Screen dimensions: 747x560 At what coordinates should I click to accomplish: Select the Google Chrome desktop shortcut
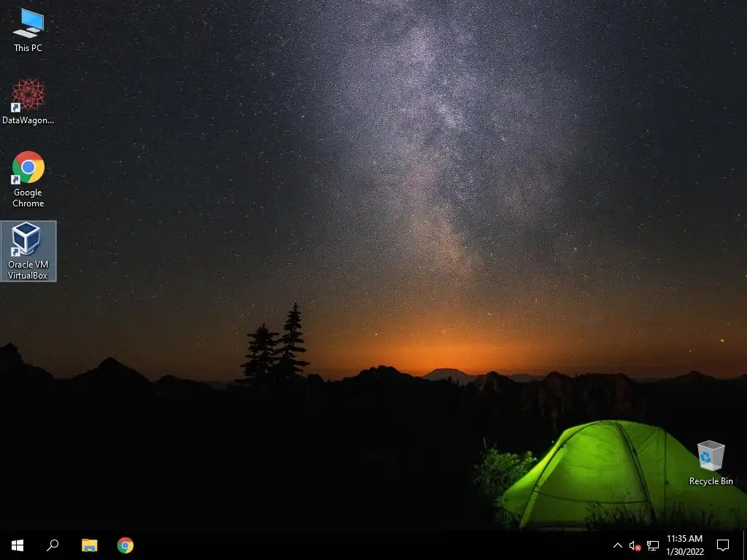tap(28, 179)
